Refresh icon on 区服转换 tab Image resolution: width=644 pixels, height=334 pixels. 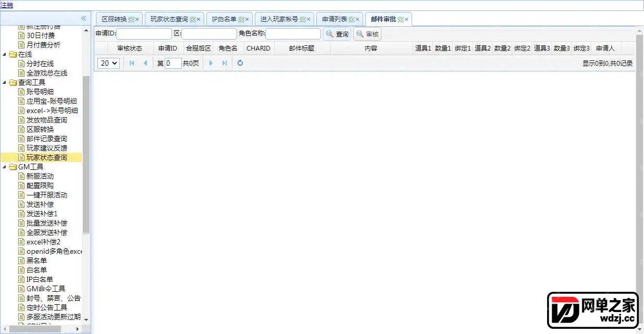131,19
